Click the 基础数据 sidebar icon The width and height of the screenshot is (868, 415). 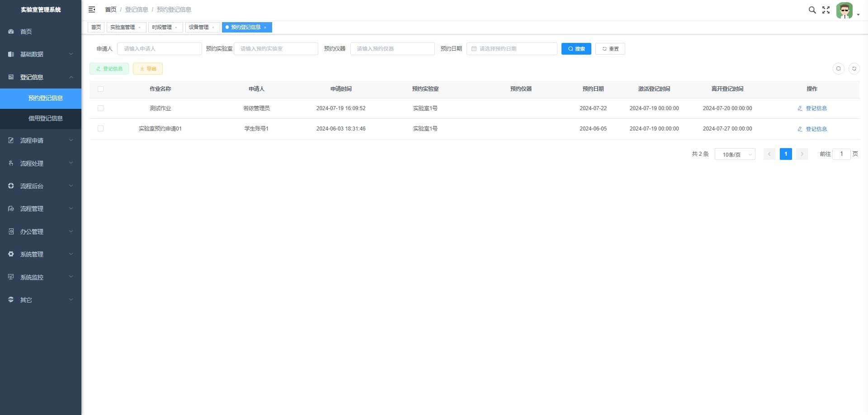[11, 54]
